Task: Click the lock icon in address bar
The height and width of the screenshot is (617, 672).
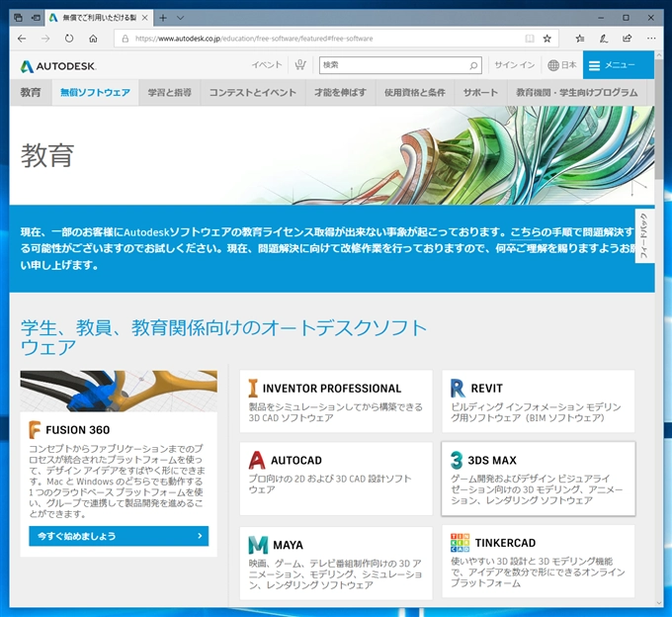Action: click(126, 39)
